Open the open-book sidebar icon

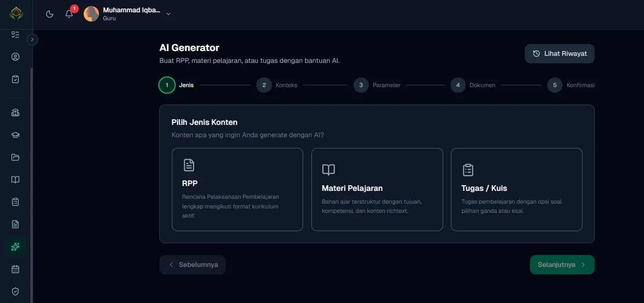click(x=15, y=180)
